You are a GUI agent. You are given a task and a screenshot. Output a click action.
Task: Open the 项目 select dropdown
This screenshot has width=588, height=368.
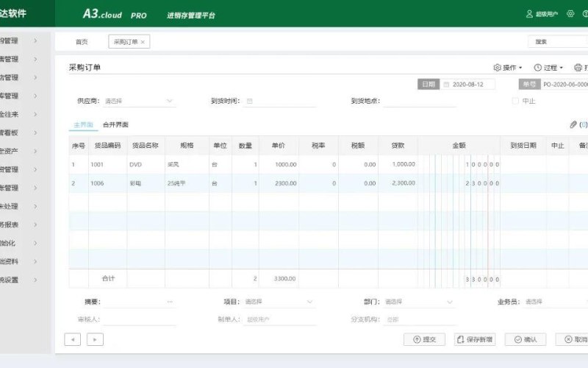(279, 302)
